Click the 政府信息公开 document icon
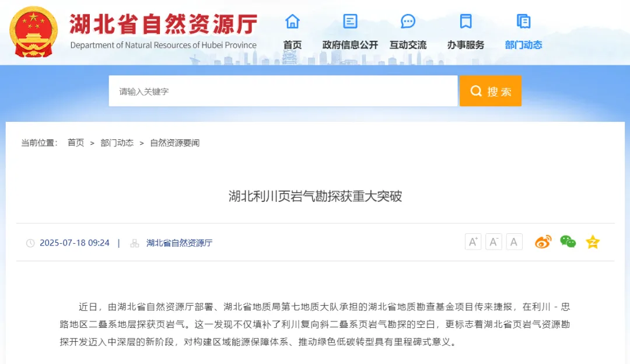 click(349, 21)
